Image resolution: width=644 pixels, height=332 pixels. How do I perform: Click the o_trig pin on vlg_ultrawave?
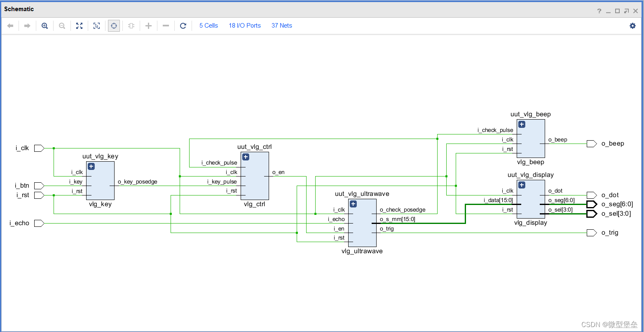click(386, 228)
